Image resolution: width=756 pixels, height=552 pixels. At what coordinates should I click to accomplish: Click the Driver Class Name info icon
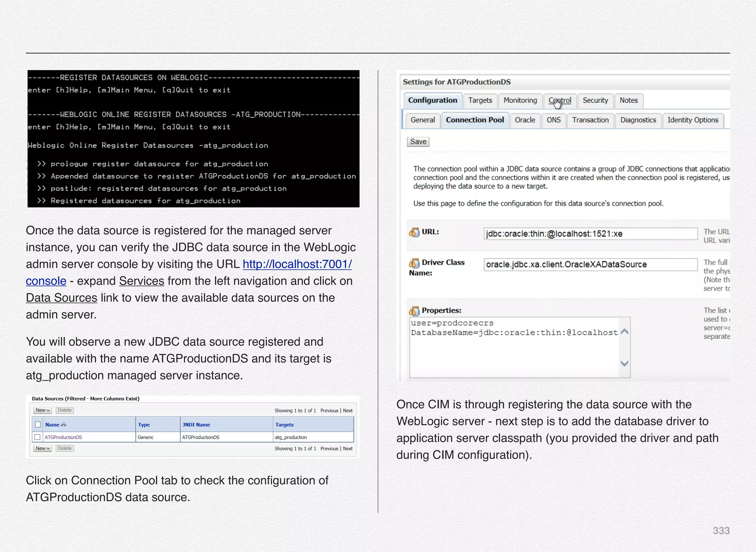pos(414,263)
